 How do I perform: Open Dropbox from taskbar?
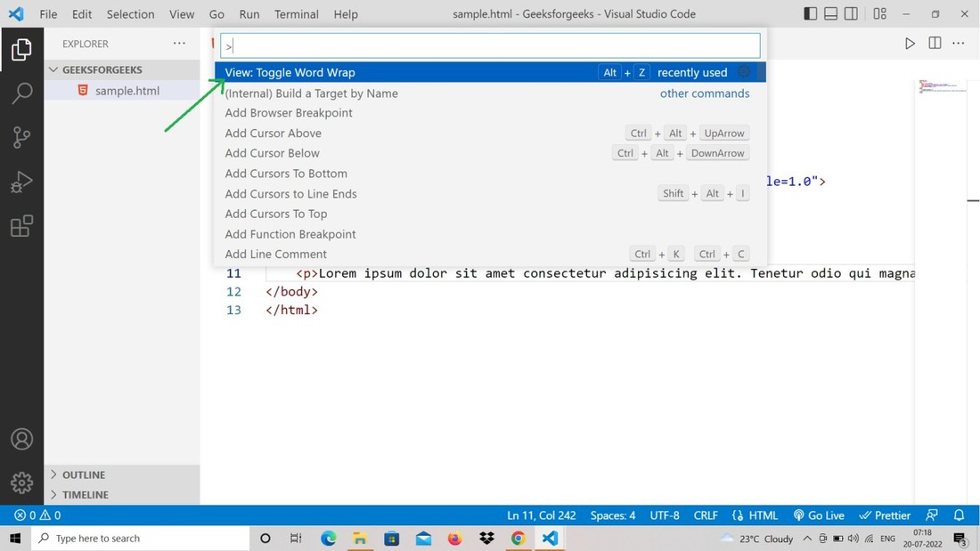[x=486, y=538]
